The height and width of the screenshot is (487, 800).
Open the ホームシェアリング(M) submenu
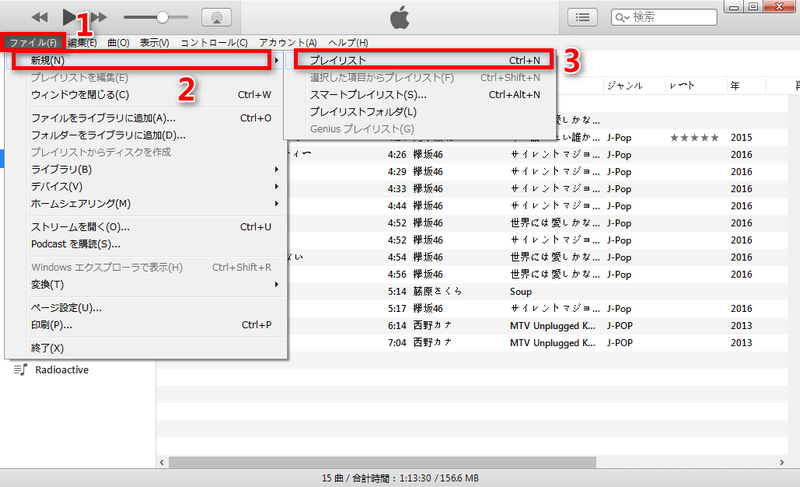click(x=145, y=203)
